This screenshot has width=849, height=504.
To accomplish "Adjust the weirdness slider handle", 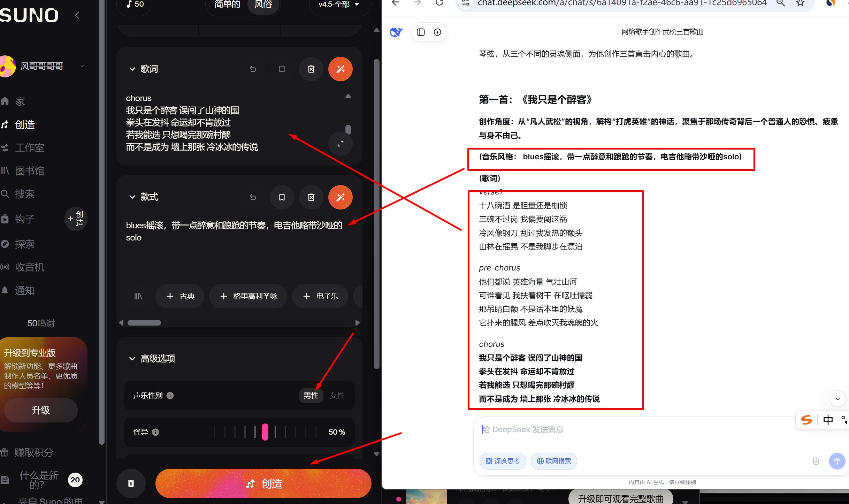I will tap(265, 432).
